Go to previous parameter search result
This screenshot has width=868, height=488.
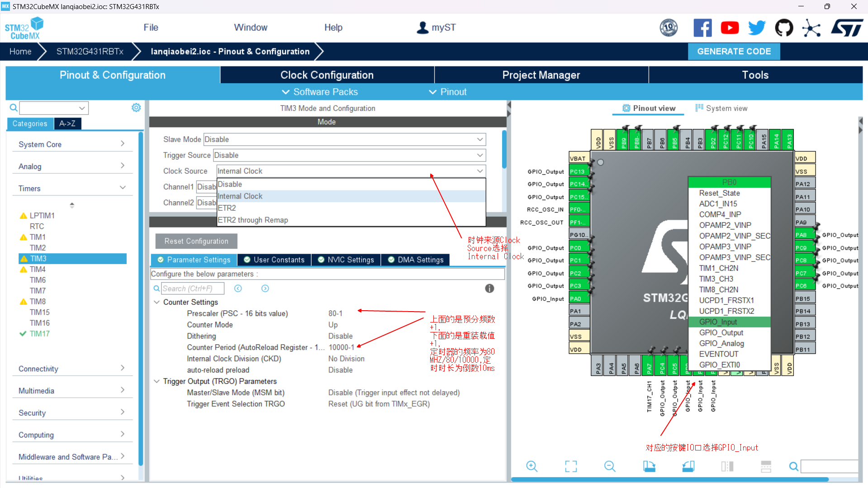pyautogui.click(x=238, y=289)
